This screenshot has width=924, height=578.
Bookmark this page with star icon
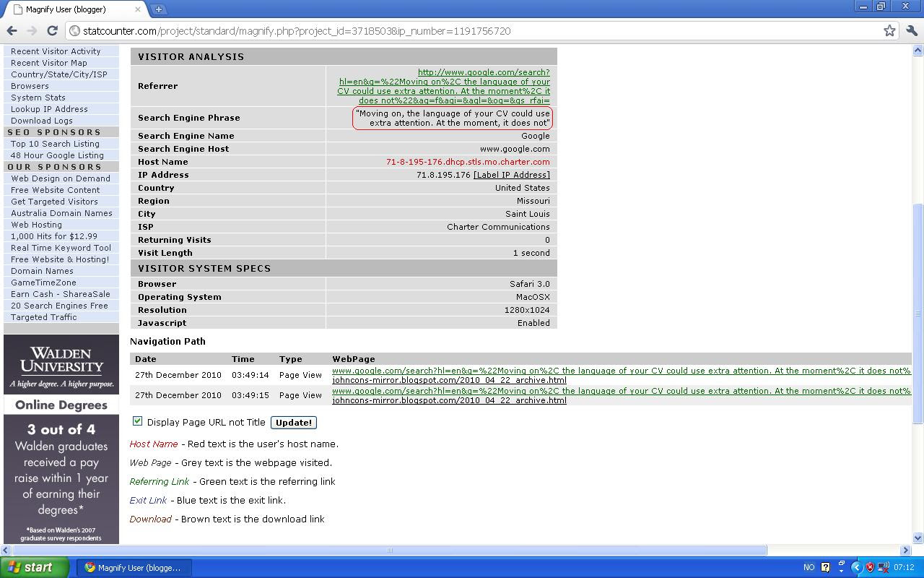click(x=889, y=30)
